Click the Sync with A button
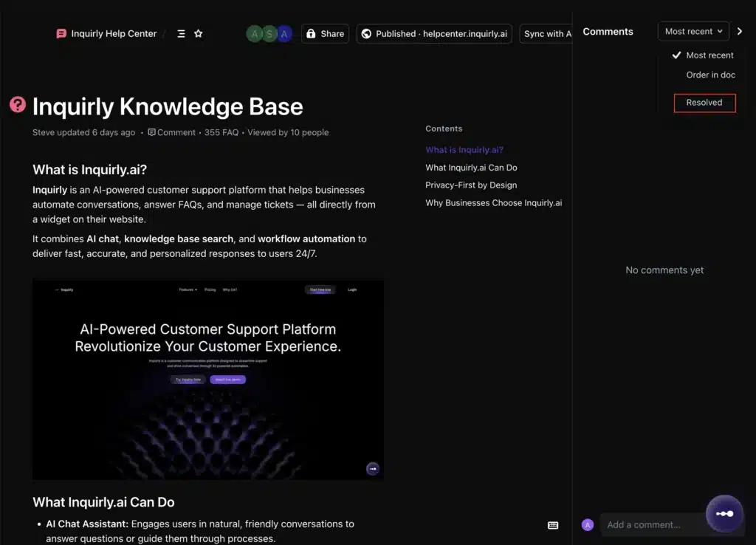This screenshot has height=545, width=756. point(546,34)
